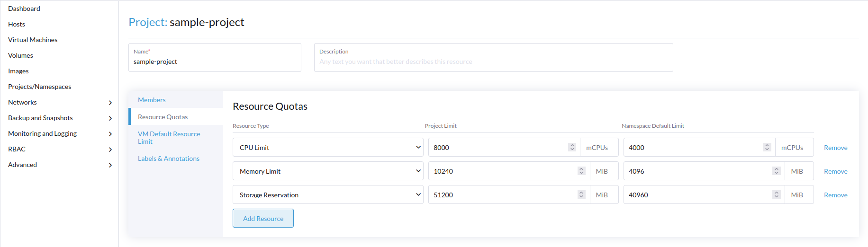
Task: Go to Virtual Machines in sidebar
Action: 33,40
